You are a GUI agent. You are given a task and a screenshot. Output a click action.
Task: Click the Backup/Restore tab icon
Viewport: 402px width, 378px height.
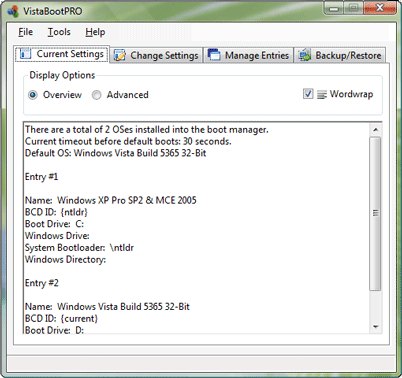[x=305, y=55]
